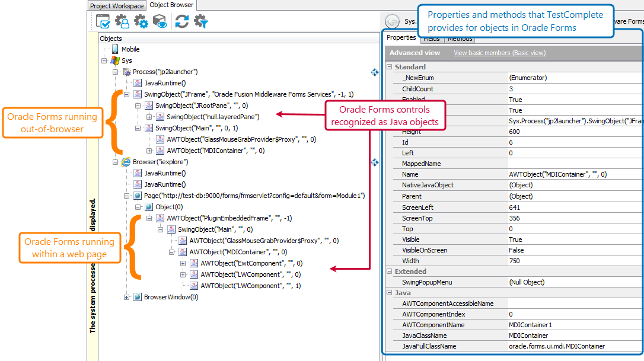Expand the SwingObject("null.layeredPane") node
The width and height of the screenshot is (644, 361).
(149, 117)
